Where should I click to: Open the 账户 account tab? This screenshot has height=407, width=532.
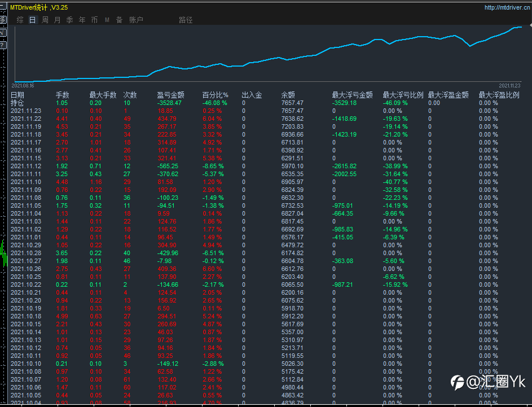tap(136, 20)
